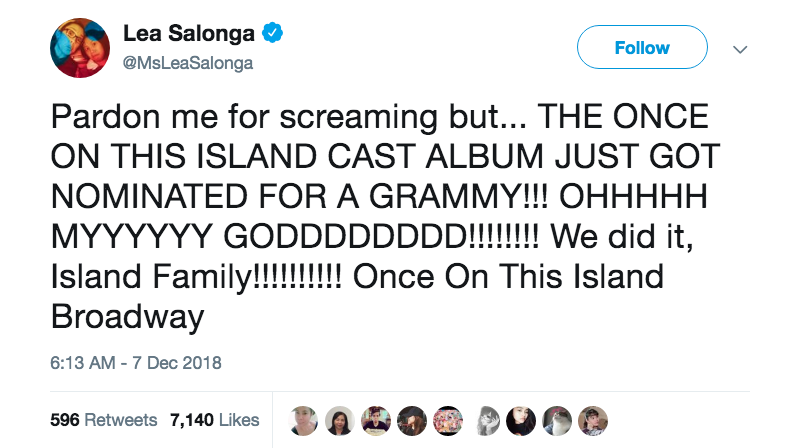Image resolution: width=800 pixels, height=448 pixels.
Task: Open avatar of person wearing black cap
Action: (x=412, y=421)
